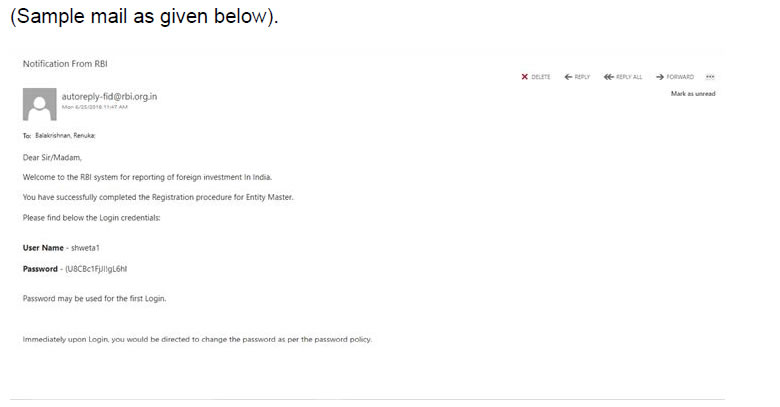Forward this email message
Image resolution: width=780 pixels, height=407 pixels.
(x=675, y=77)
